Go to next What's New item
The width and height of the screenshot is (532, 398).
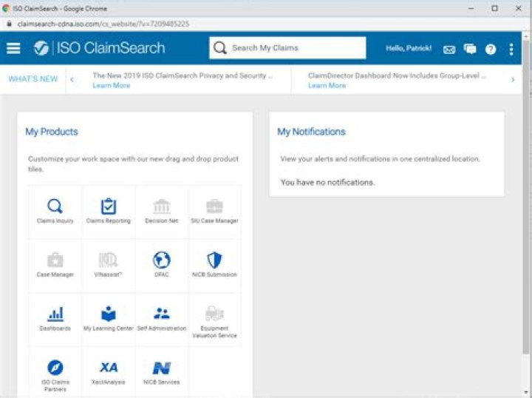coord(513,80)
